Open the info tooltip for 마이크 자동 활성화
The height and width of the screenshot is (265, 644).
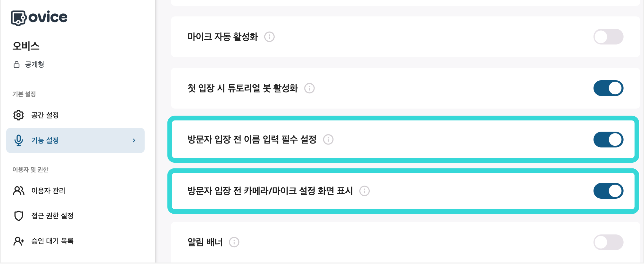click(270, 37)
